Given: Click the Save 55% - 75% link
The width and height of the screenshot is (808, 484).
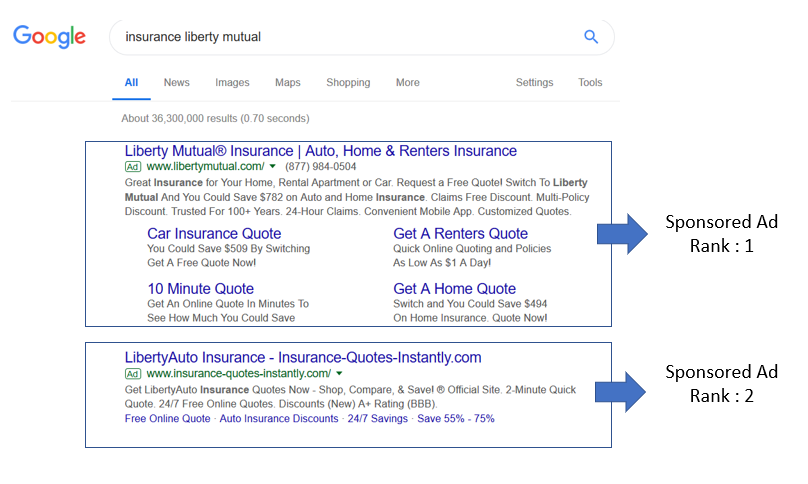Looking at the screenshot, I should click(x=456, y=419).
